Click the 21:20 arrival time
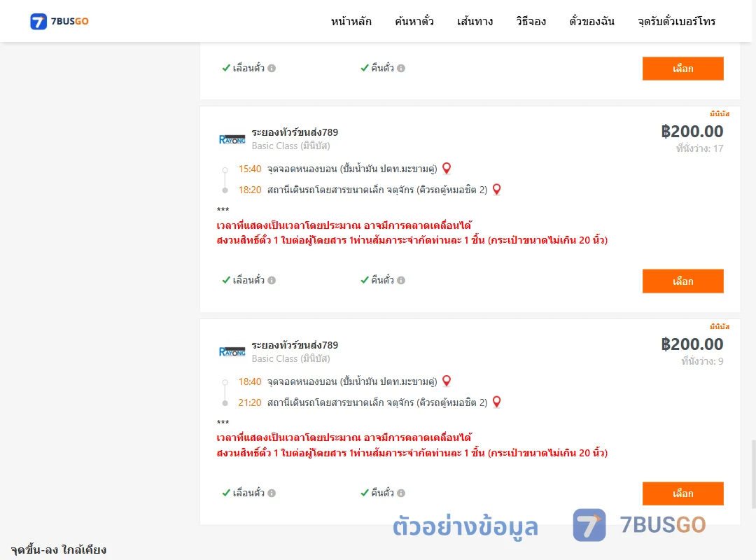The height and width of the screenshot is (560, 756). pyautogui.click(x=250, y=402)
